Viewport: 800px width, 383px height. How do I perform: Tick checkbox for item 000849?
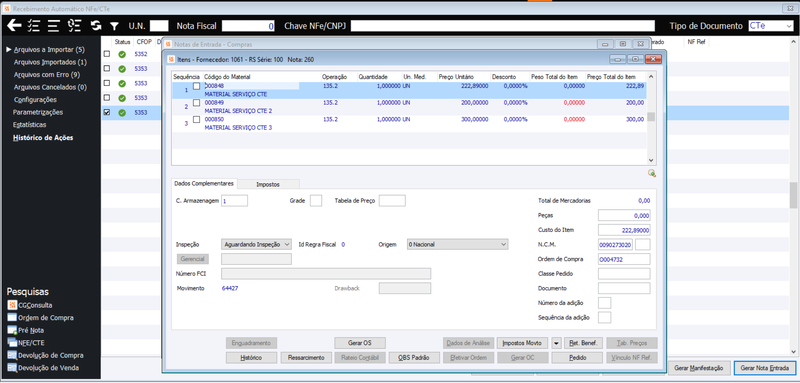coord(196,103)
